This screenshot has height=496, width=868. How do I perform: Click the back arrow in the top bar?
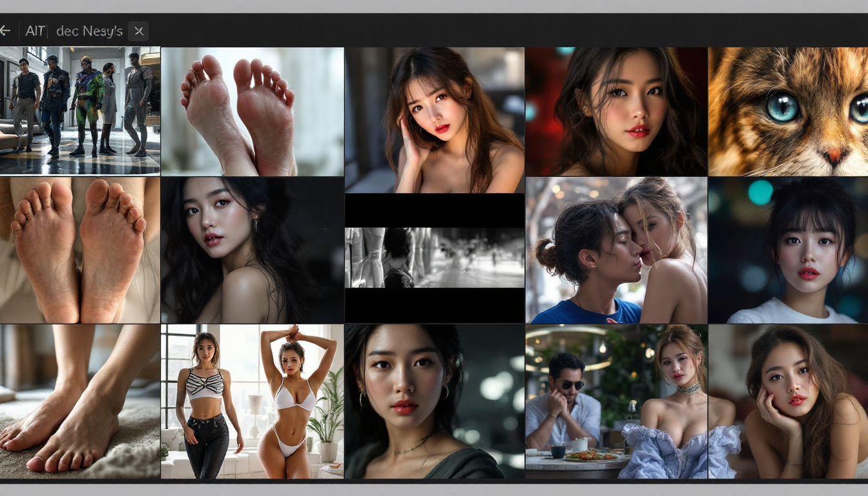point(5,30)
